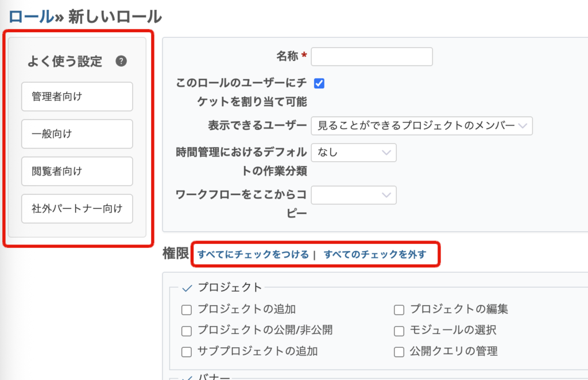
Task: Click the 社外パートナー向け preset
Action: click(77, 208)
